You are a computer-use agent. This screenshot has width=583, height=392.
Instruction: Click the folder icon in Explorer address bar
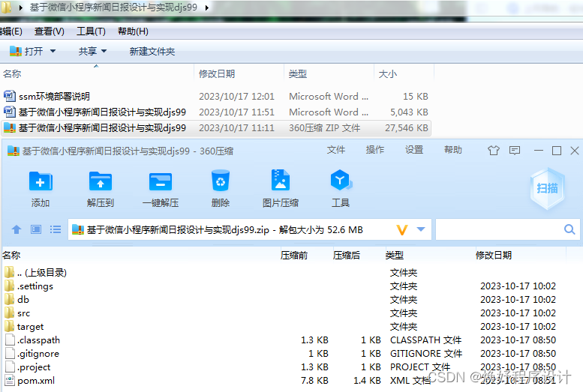[5, 7]
